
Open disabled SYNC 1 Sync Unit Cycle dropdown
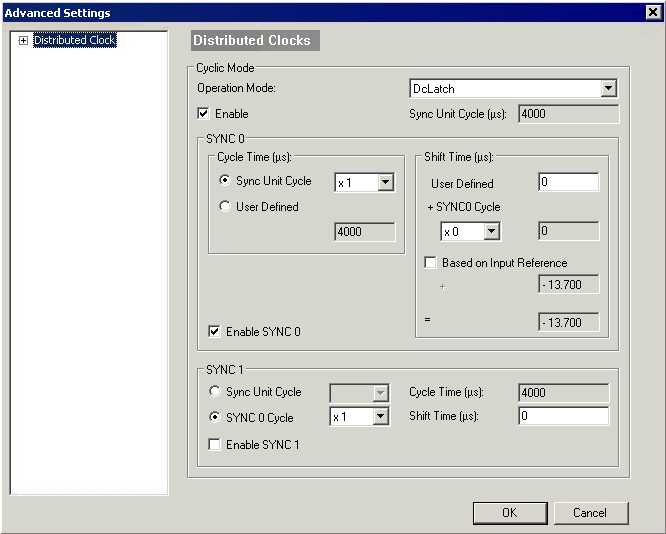tap(381, 393)
